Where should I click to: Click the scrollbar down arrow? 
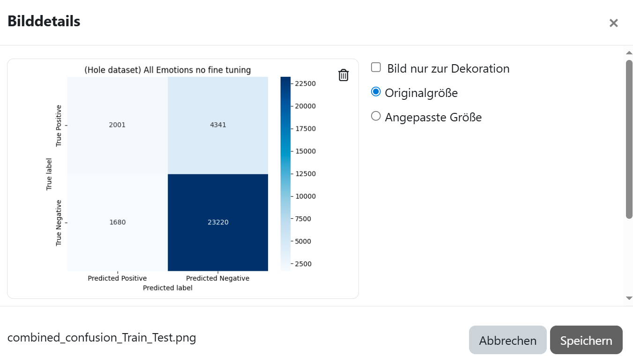(x=629, y=298)
